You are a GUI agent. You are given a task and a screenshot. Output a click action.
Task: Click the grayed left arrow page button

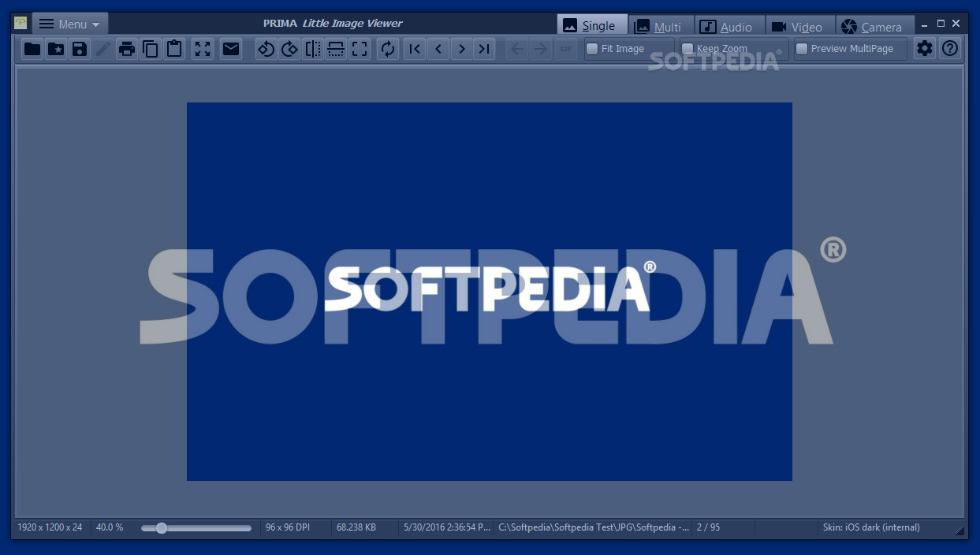517,50
